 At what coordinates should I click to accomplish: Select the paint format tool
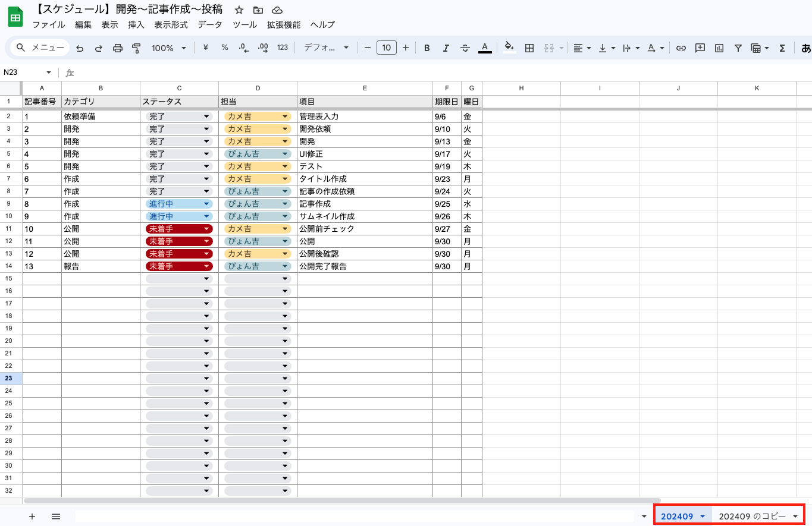pos(136,48)
